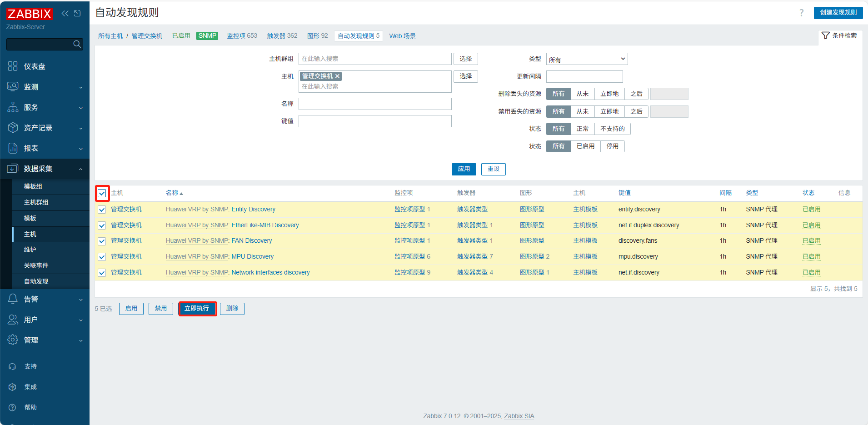Sort the table by 名称 column header
The height and width of the screenshot is (425, 868).
pyautogui.click(x=174, y=193)
